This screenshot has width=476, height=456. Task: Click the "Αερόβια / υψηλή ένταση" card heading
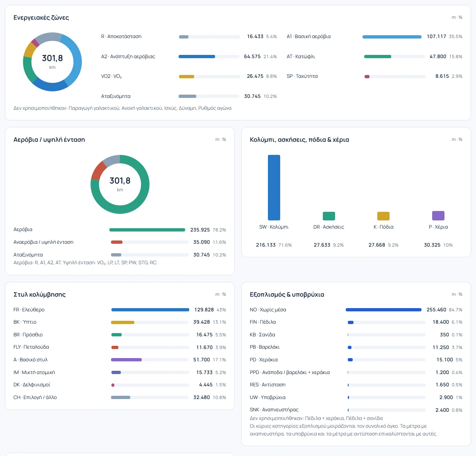click(x=49, y=140)
